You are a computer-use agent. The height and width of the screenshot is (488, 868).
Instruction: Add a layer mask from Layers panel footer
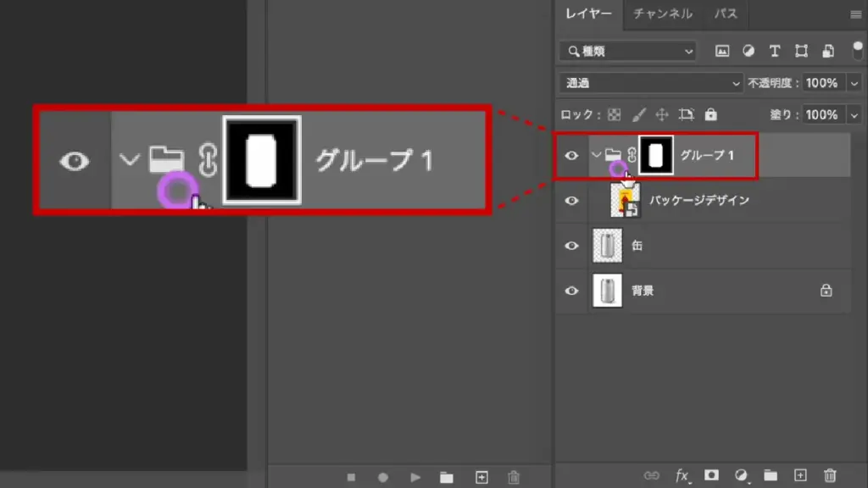point(712,475)
